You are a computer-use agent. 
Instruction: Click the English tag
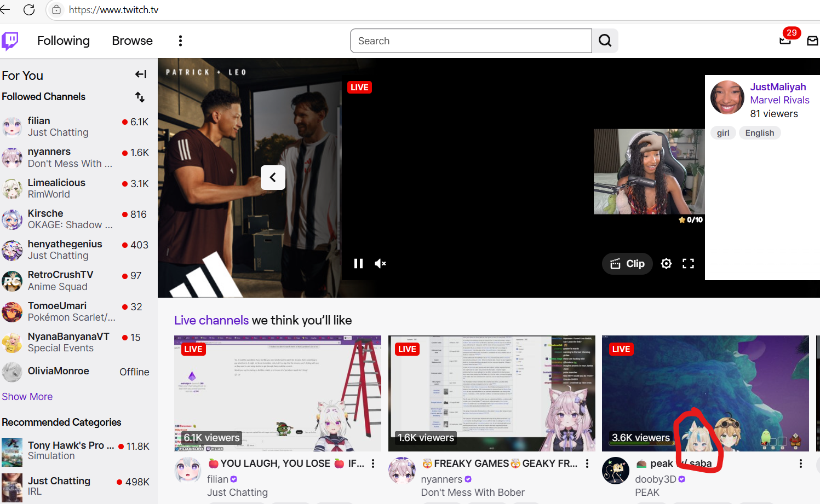760,133
